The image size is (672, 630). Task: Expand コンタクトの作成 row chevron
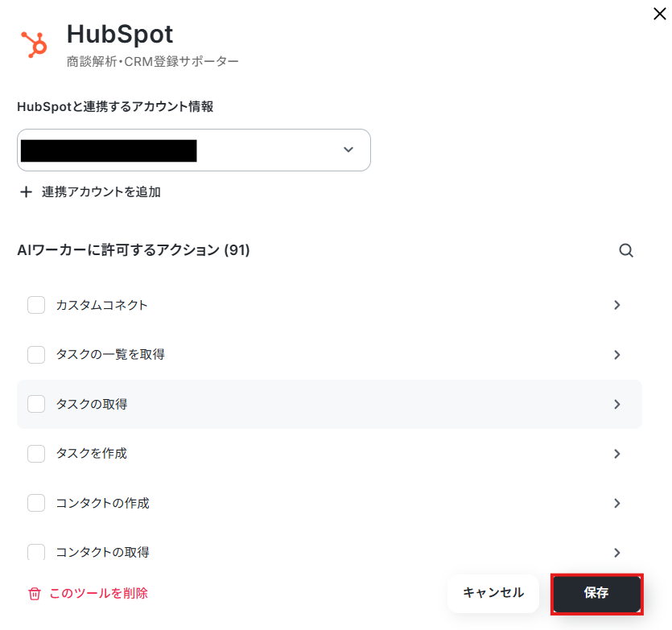coord(616,503)
